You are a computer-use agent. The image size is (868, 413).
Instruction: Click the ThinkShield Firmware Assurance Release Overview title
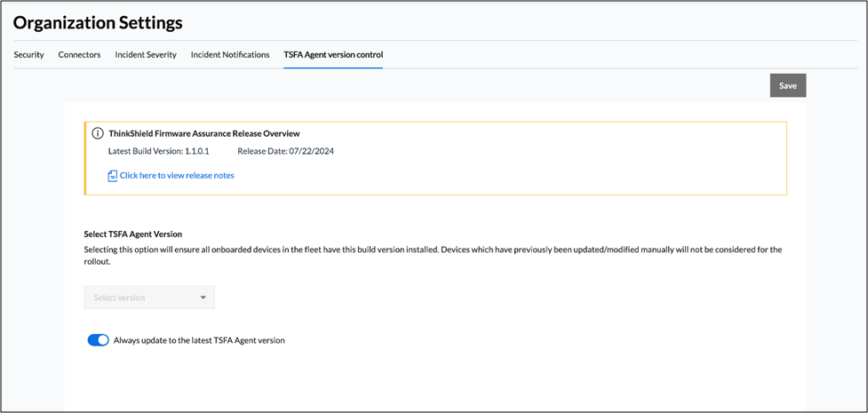point(204,133)
